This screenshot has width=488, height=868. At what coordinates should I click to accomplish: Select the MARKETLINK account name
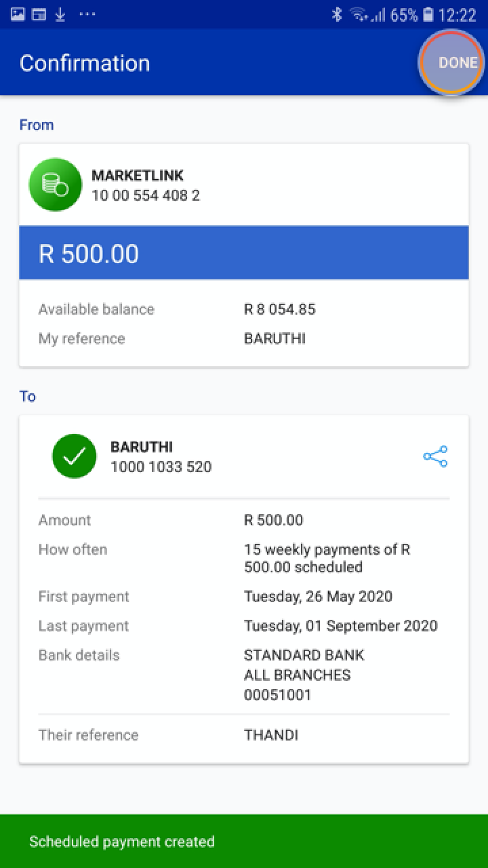click(138, 175)
